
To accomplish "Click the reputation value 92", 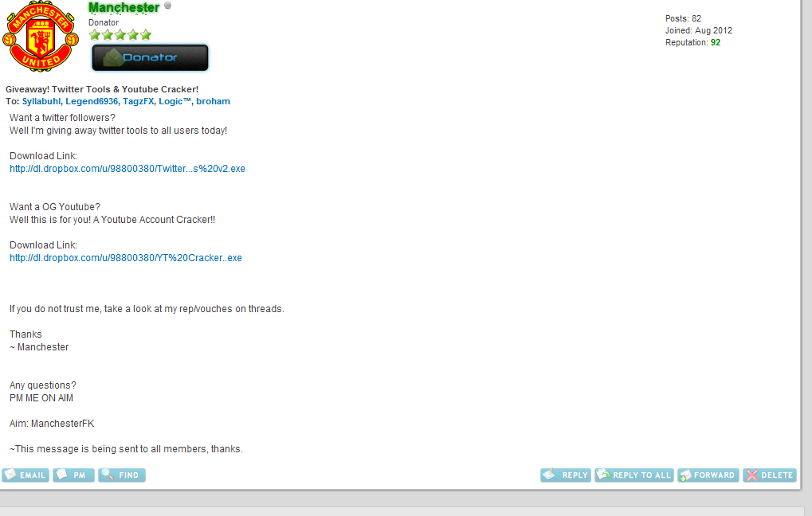I will [x=716, y=42].
